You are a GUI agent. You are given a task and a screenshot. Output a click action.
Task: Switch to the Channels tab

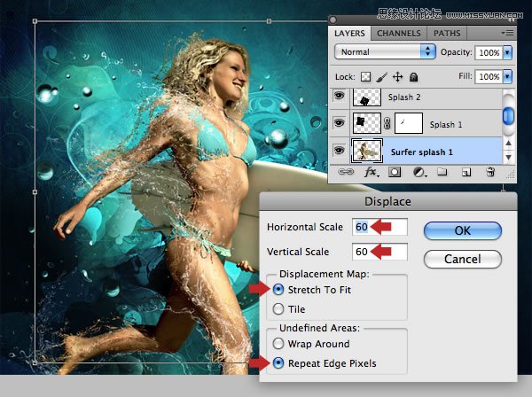pyautogui.click(x=399, y=33)
